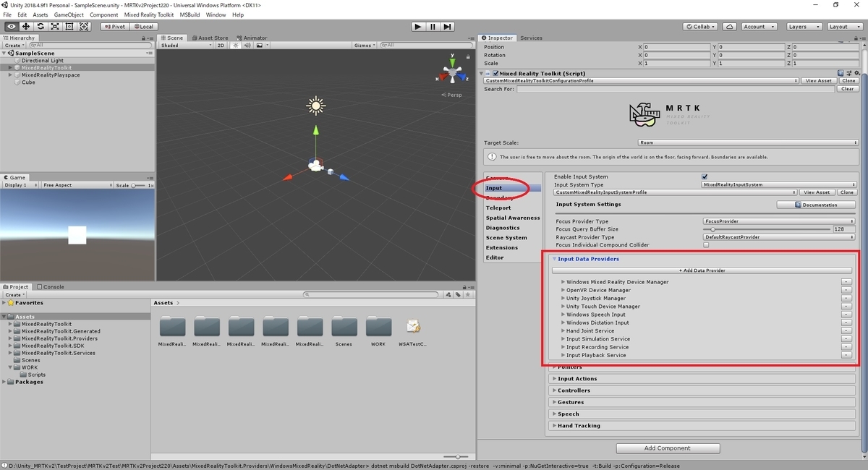
Task: Check Focus Individual Compound Collider
Action: [x=706, y=245]
